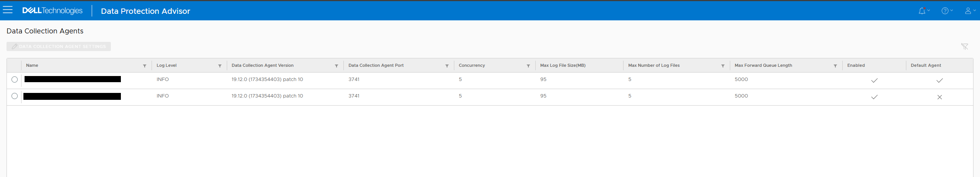Viewport: 980px width, 177px height.
Task: Open the notifications bell
Action: tap(922, 11)
